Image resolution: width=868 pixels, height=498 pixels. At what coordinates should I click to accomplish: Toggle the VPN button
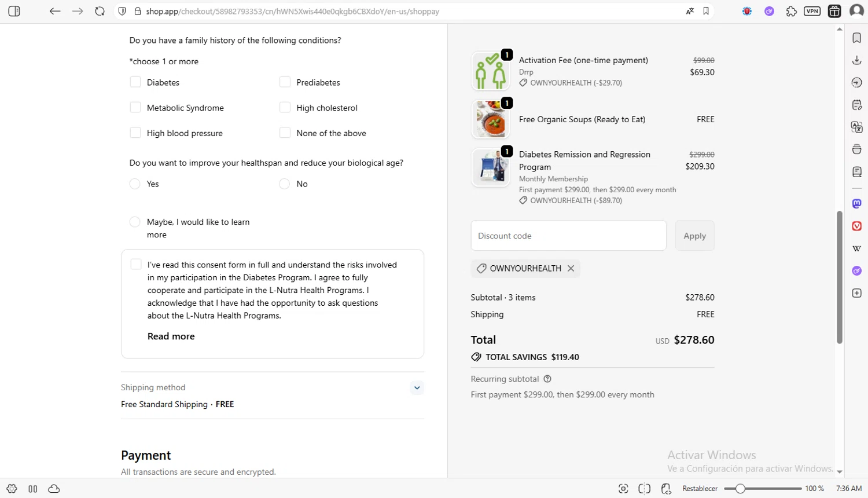click(x=812, y=11)
